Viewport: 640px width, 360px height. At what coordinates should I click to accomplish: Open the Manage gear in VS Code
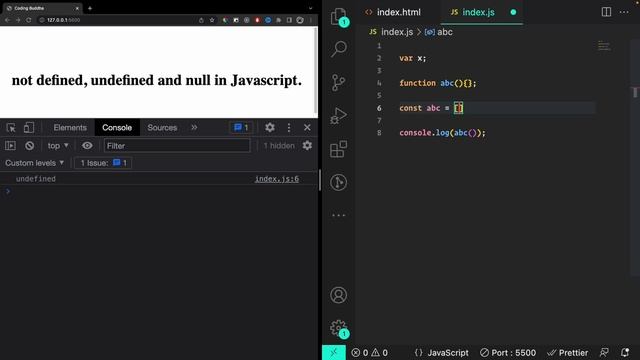[x=338, y=328]
